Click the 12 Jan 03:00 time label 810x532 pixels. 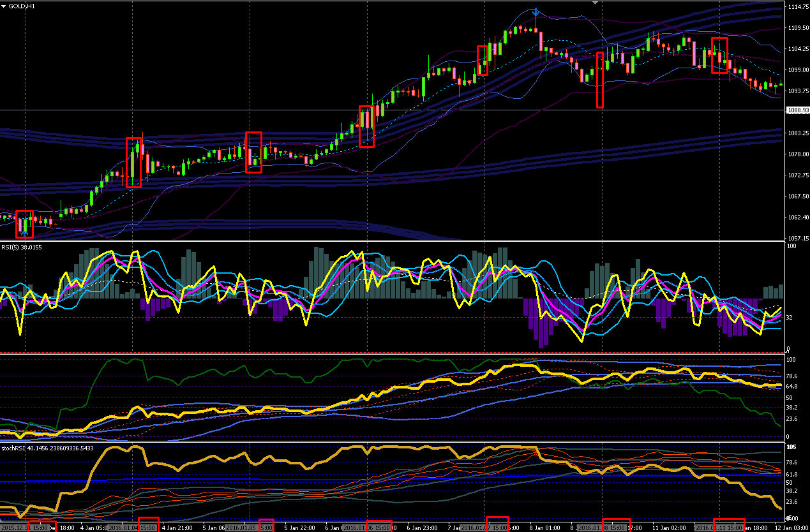pos(793,528)
